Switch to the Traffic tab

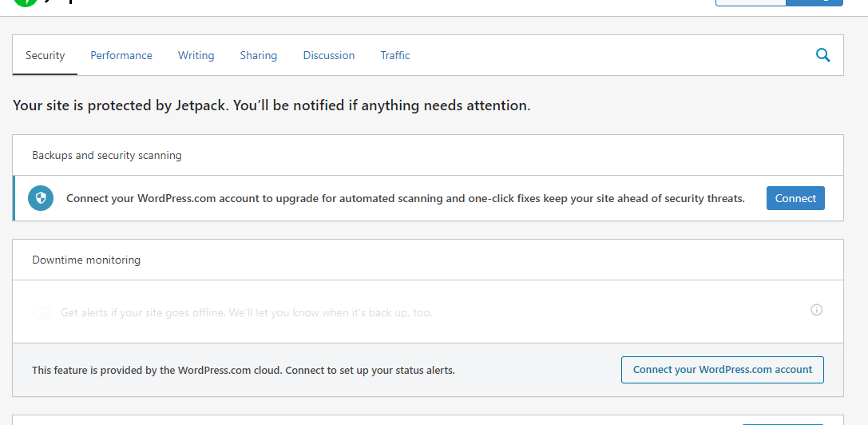395,55
